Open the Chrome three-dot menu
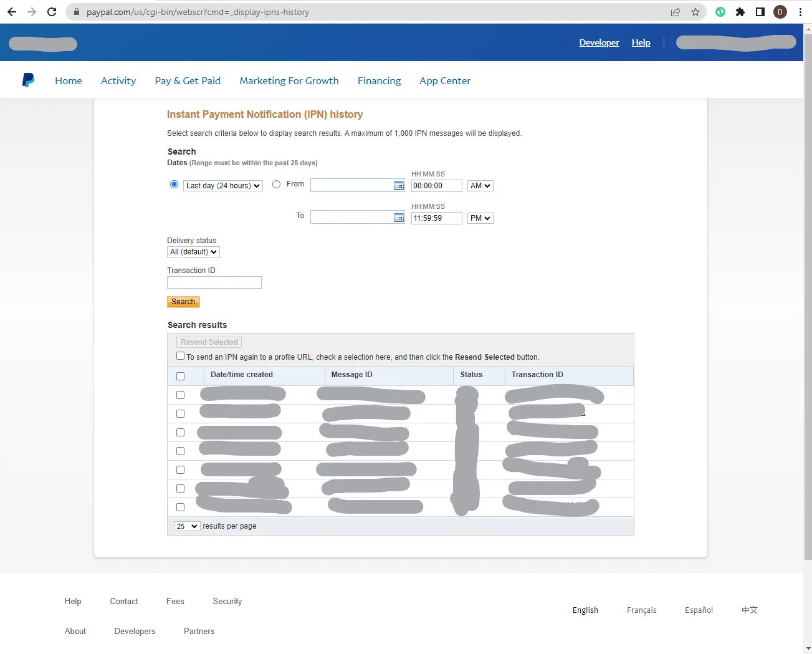The height and width of the screenshot is (654, 812). coord(800,12)
